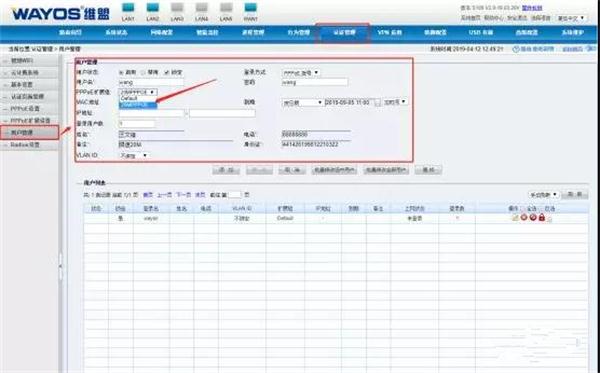
Task: Select the first account status radio button
Action: click(x=121, y=72)
